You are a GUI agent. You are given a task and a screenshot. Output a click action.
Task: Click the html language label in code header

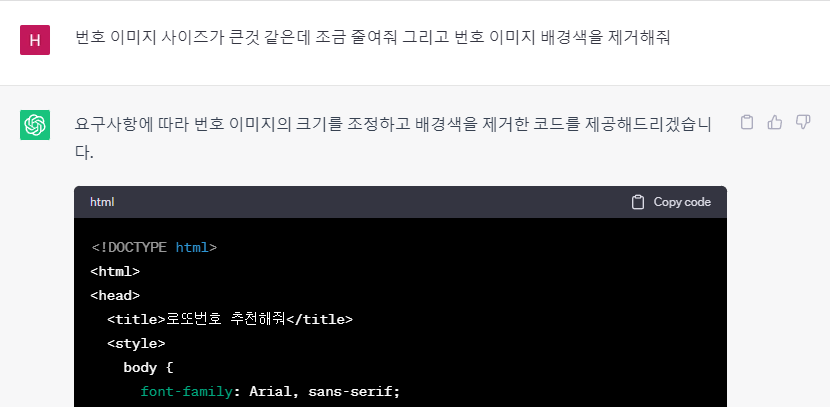pos(102,202)
